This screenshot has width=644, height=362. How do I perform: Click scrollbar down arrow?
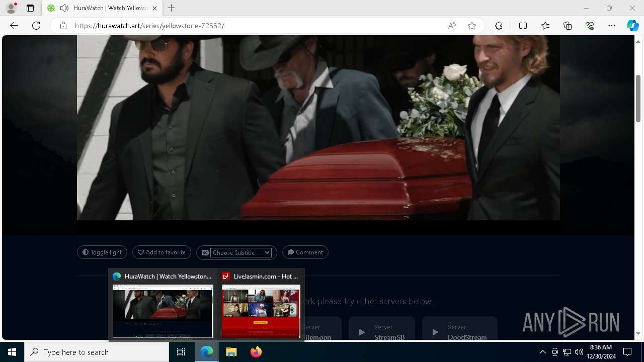tap(638, 333)
